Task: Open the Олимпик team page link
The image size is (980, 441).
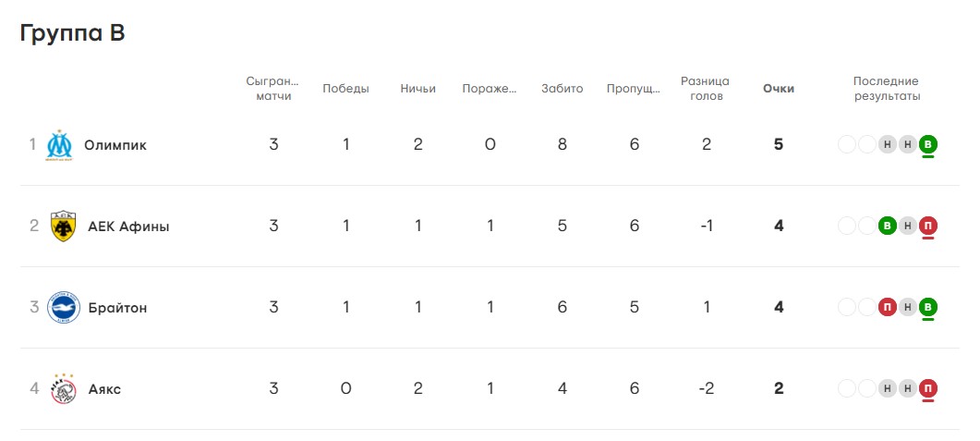Action: coord(115,146)
